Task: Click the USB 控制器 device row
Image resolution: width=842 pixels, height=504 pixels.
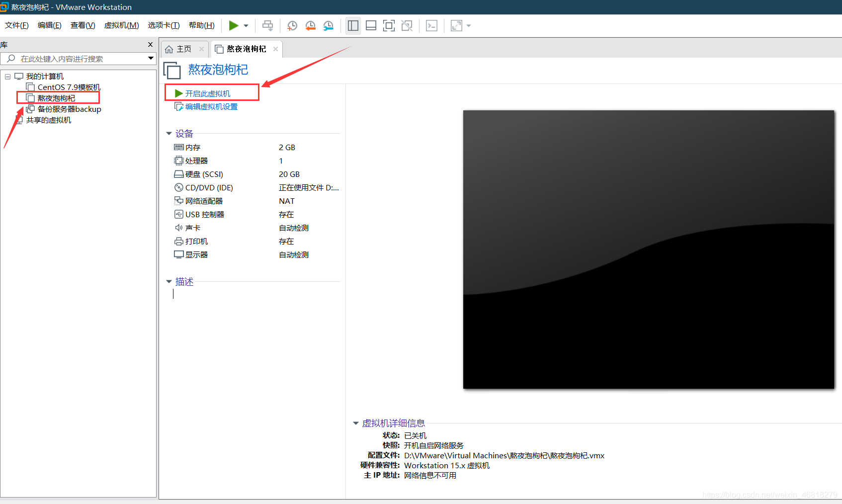Action: coord(256,215)
